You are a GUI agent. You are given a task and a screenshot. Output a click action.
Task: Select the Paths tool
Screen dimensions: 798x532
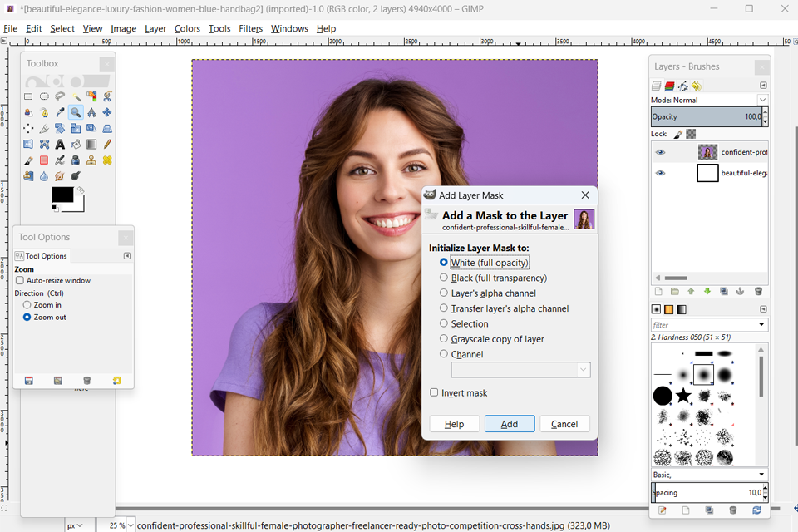coord(44,112)
